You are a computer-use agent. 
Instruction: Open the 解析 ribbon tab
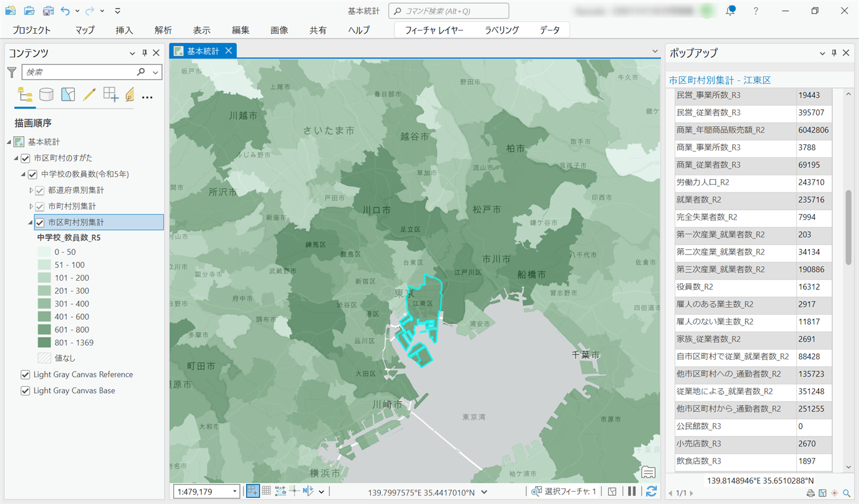[163, 30]
